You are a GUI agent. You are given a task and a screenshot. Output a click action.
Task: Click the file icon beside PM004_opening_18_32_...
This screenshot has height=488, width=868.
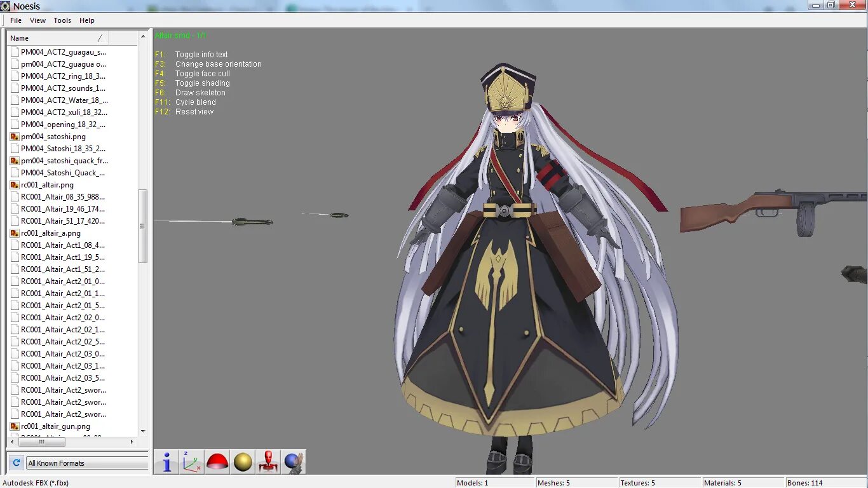click(15, 125)
